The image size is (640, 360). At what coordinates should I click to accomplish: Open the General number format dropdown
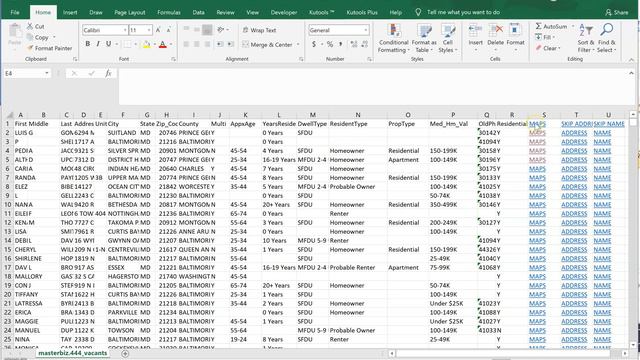click(365, 30)
